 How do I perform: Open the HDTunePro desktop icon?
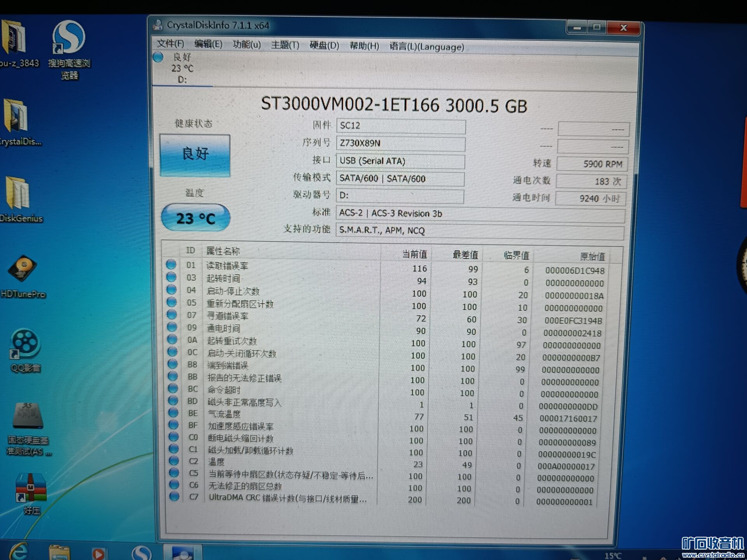click(23, 276)
